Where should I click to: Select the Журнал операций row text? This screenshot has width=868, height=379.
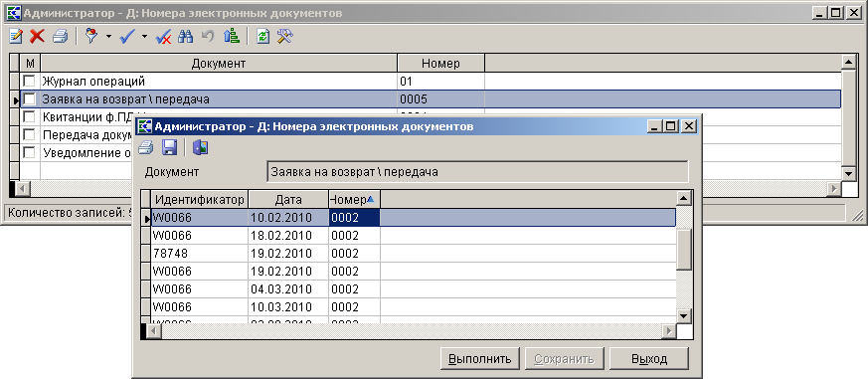[x=93, y=82]
